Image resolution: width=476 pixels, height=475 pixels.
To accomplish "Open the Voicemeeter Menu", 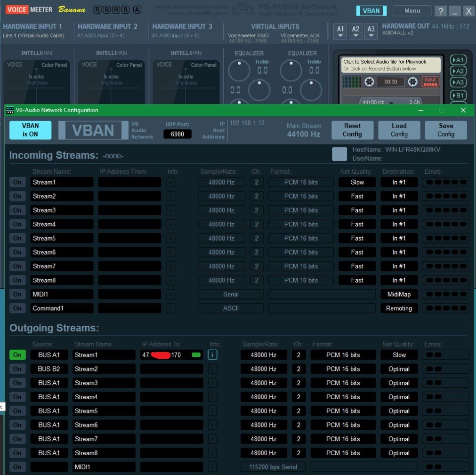I will click(412, 11).
